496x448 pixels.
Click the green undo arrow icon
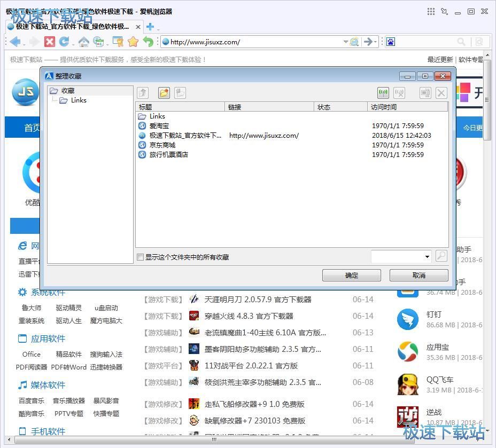click(x=148, y=42)
